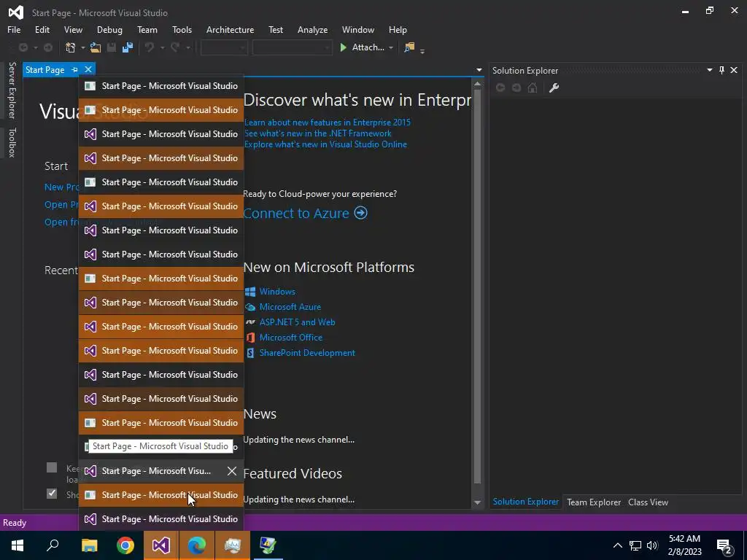Screen dimensions: 747x560
Task: Click Start Page scrollbar up arrow
Action: [477, 84]
